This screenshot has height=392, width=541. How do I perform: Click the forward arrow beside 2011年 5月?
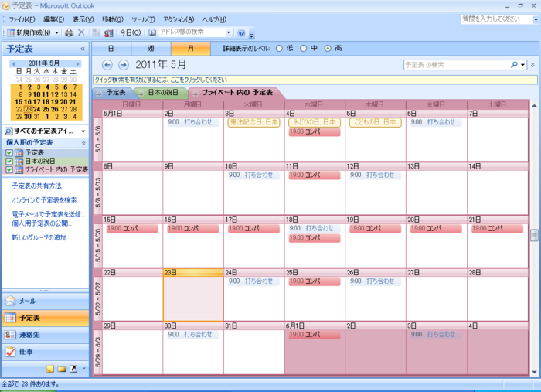(x=124, y=64)
